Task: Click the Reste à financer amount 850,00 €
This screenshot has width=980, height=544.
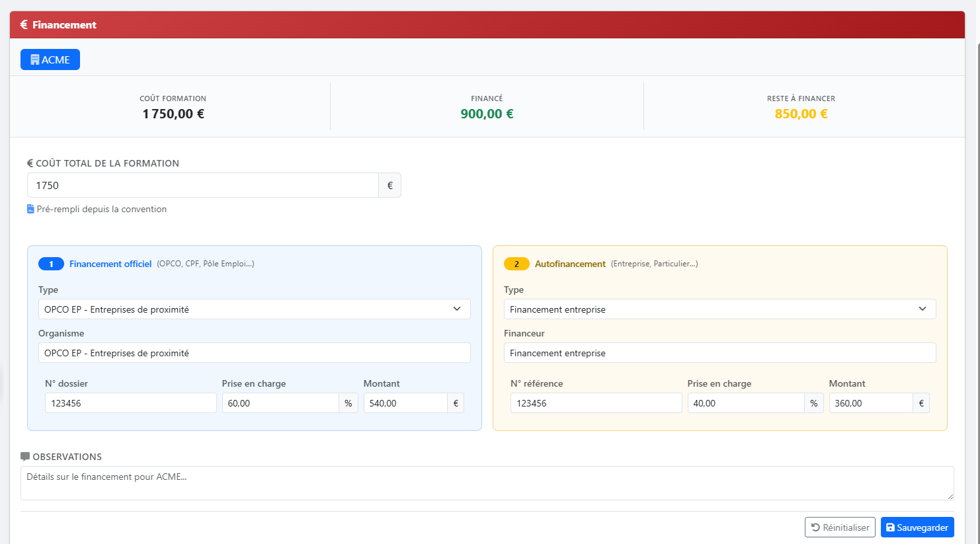Action: [x=801, y=114]
